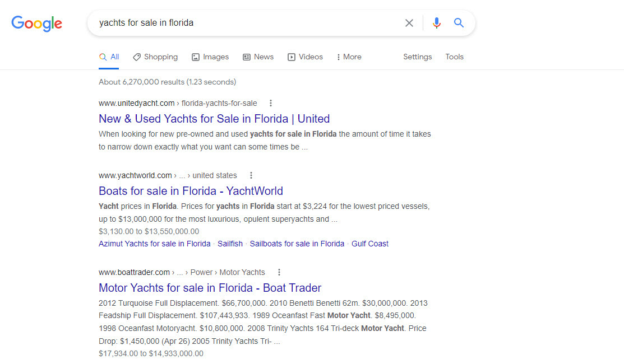Open the Settings menu
The width and height of the screenshot is (624, 364).
coord(417,57)
